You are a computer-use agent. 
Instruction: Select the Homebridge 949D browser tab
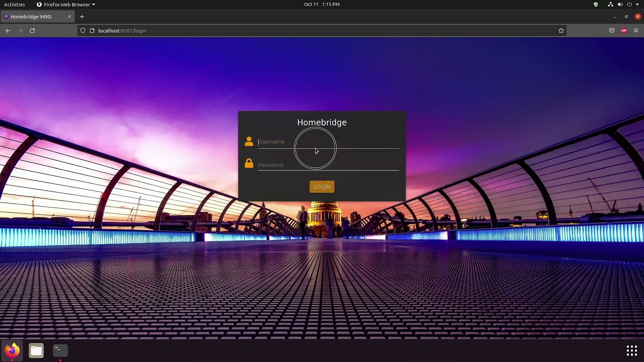(x=38, y=17)
